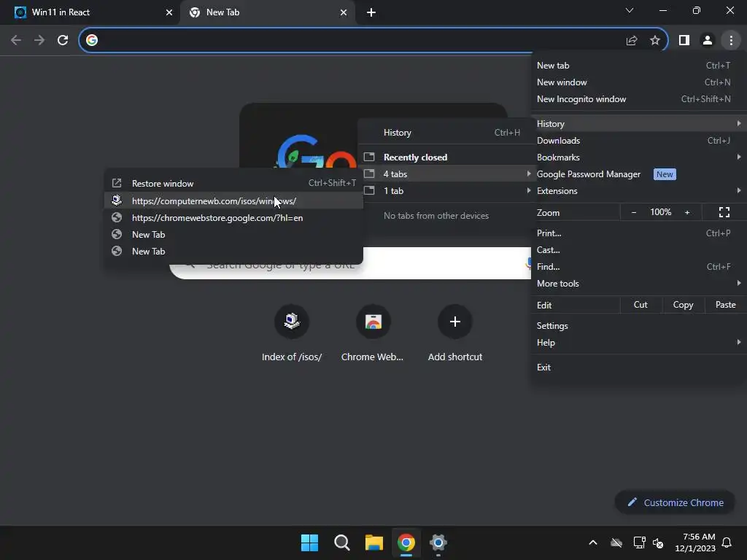Expand Help submenu
Screen dimensions: 747x560
638,343
